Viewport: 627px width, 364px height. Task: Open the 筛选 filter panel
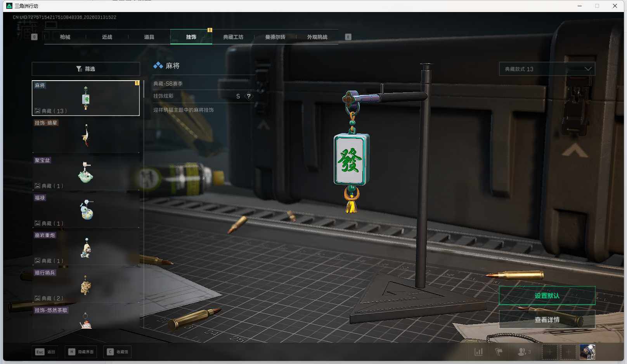(x=86, y=69)
